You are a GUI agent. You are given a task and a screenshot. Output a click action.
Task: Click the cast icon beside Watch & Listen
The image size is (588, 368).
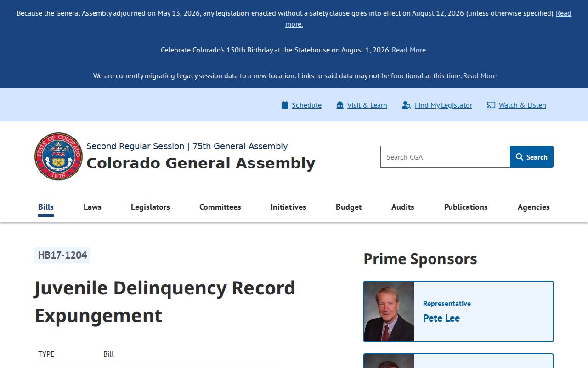491,105
